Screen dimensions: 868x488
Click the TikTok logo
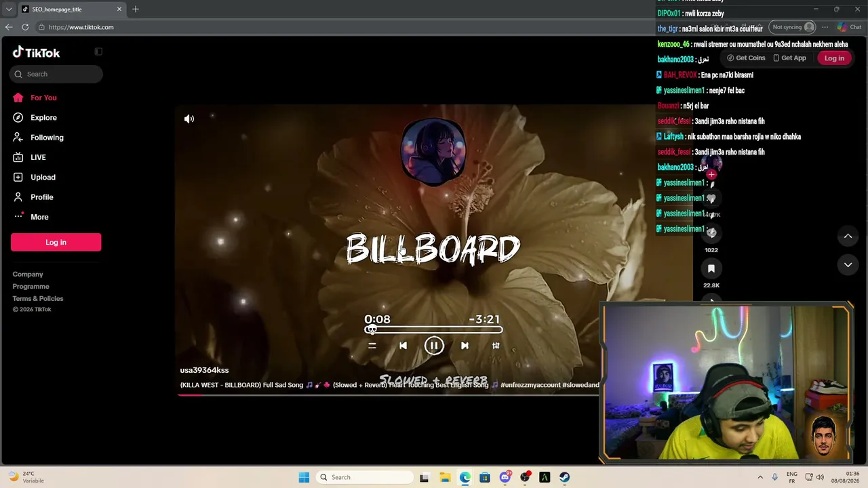click(37, 52)
